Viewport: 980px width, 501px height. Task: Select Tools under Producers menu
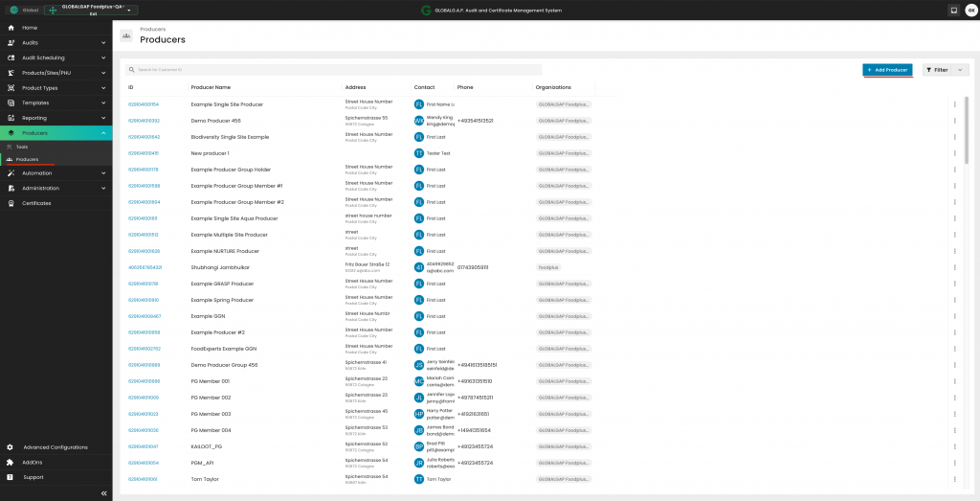click(x=22, y=147)
